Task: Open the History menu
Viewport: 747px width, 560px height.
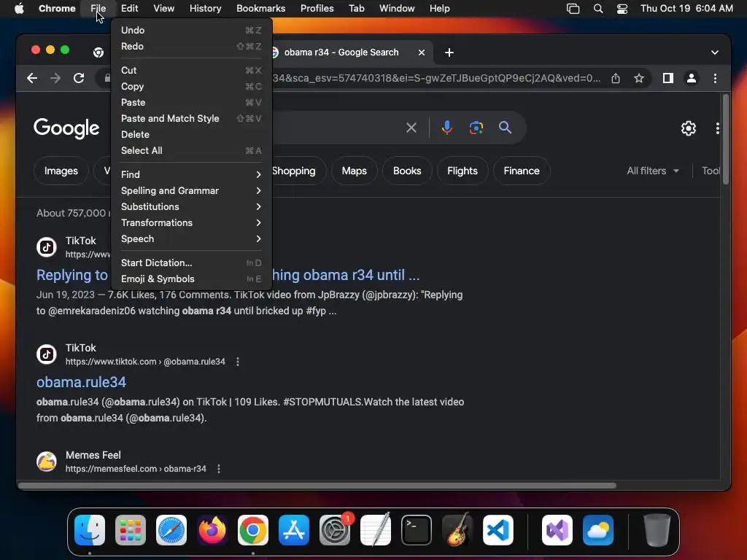Action: pyautogui.click(x=205, y=9)
